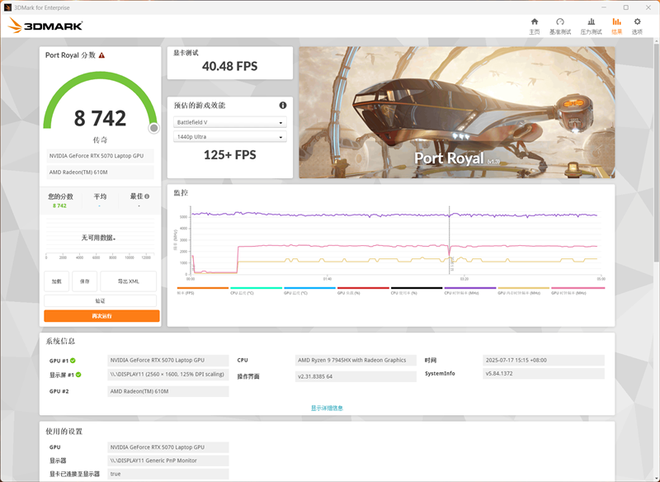Click the 3DMARK logo in header

click(x=46, y=25)
